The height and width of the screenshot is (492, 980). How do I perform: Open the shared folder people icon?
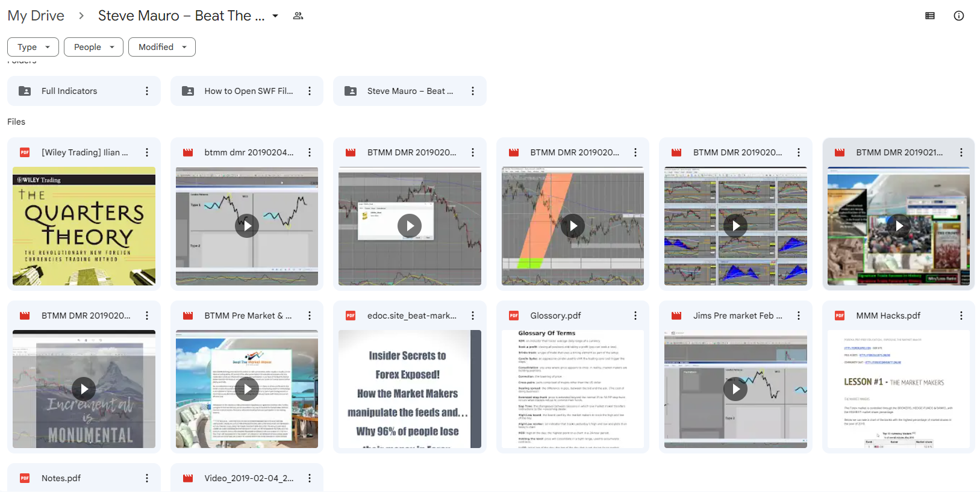(x=298, y=16)
